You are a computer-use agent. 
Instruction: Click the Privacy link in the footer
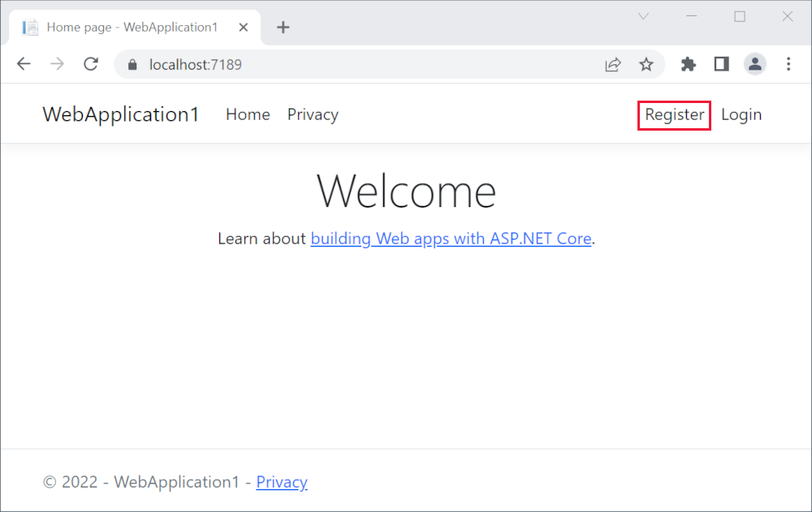[x=282, y=482]
